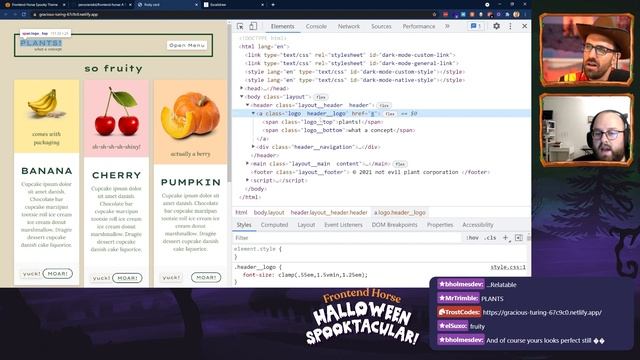The width and height of the screenshot is (640, 360).
Task: Open the DOM Breakpoints tab
Action: (394, 225)
